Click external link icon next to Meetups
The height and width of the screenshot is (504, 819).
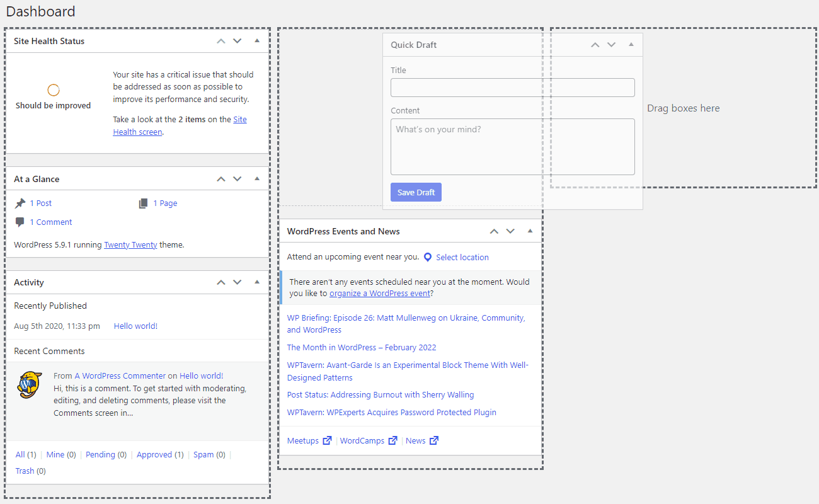[x=327, y=440]
